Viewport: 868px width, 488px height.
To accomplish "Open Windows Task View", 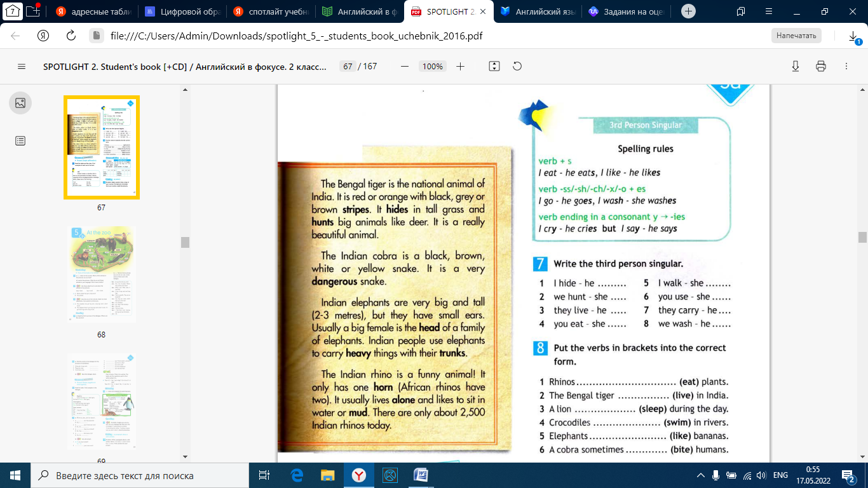I will pyautogui.click(x=264, y=475).
